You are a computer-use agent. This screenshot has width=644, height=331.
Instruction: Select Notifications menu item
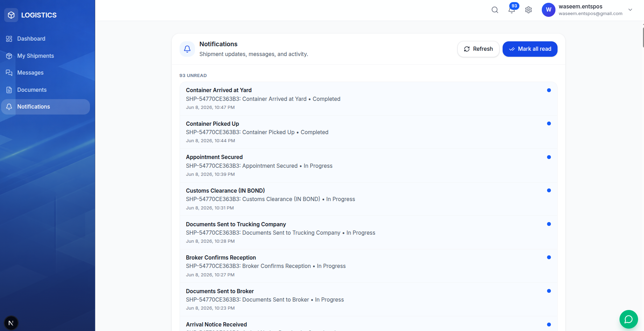pyautogui.click(x=45, y=106)
